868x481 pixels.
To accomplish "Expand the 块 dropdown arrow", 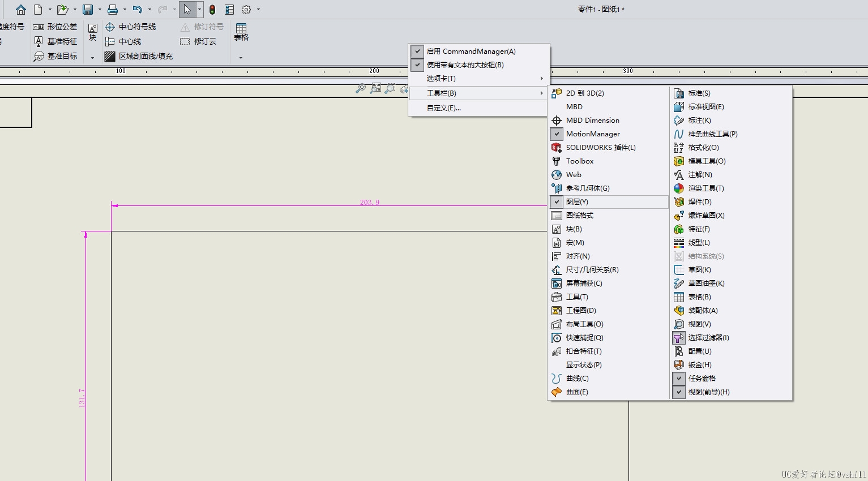I will click(x=92, y=58).
